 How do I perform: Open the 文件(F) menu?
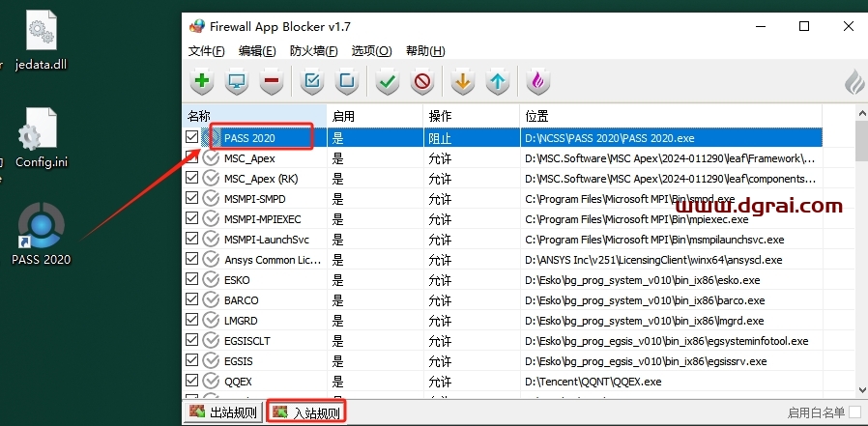pos(207,51)
